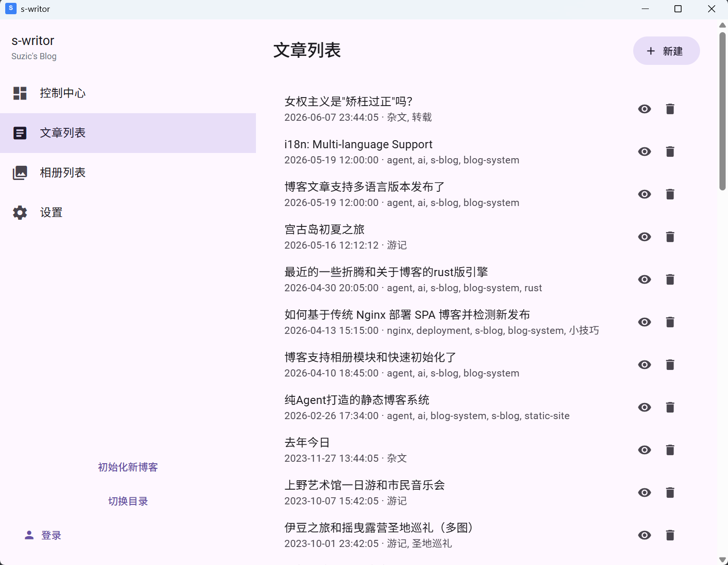728x565 pixels.
Task: Preview the Nginx 部署 SPA article
Action: coord(645,322)
